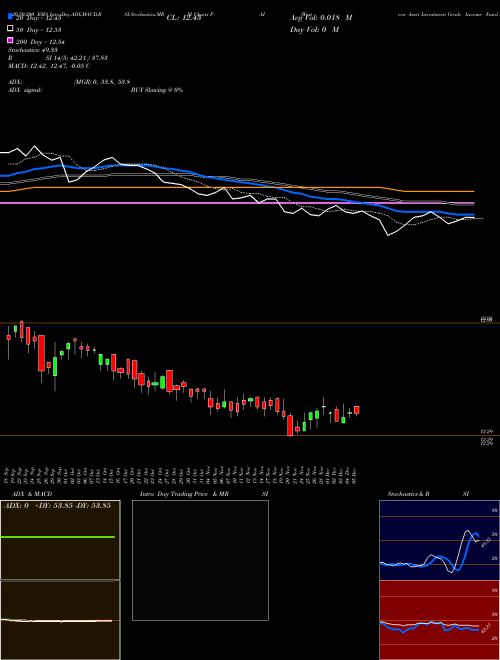500x660 pixels.
Task: Click the last red candlestick on the chart
Action: click(x=356, y=410)
